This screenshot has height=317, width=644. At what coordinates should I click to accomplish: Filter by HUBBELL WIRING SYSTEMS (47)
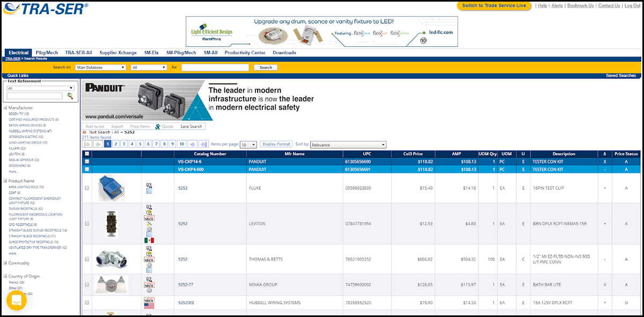[30, 131]
